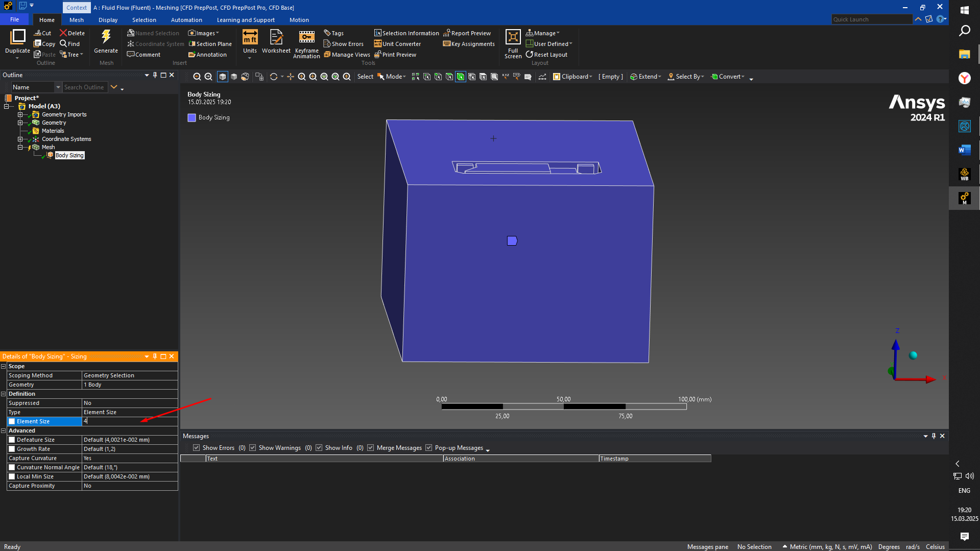Collapse the Mesh tree node

20,147
